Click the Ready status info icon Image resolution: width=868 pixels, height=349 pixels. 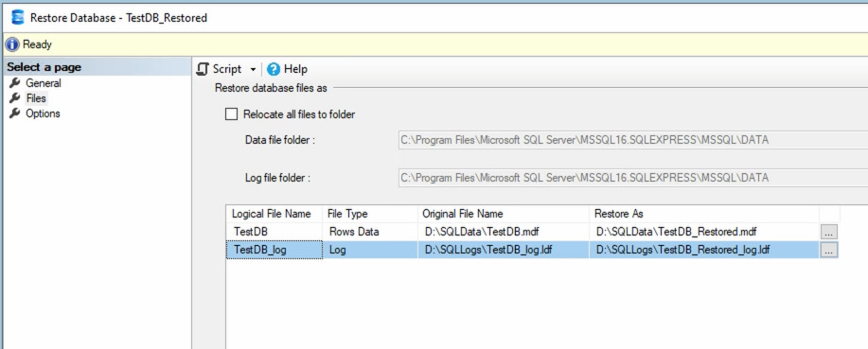coord(12,44)
